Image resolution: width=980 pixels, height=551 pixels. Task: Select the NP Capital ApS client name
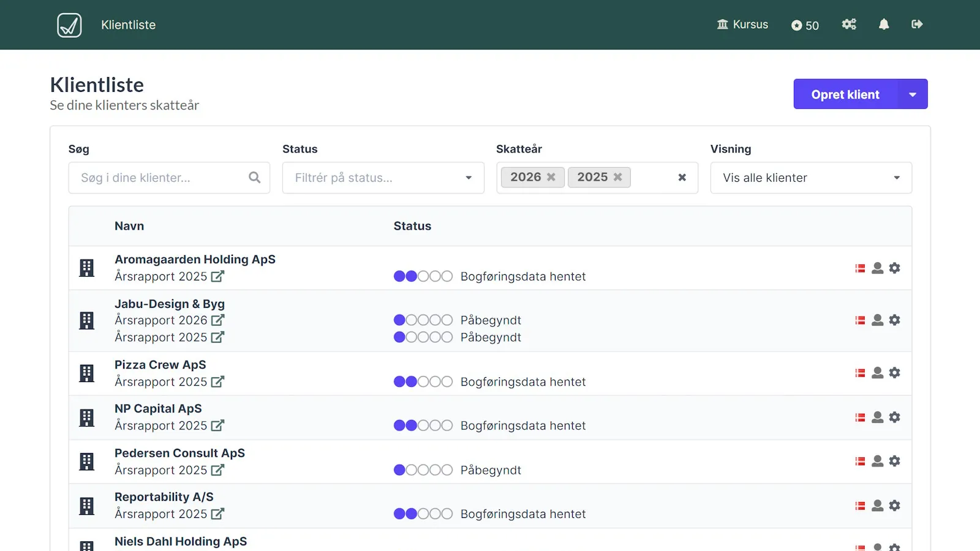[158, 409]
